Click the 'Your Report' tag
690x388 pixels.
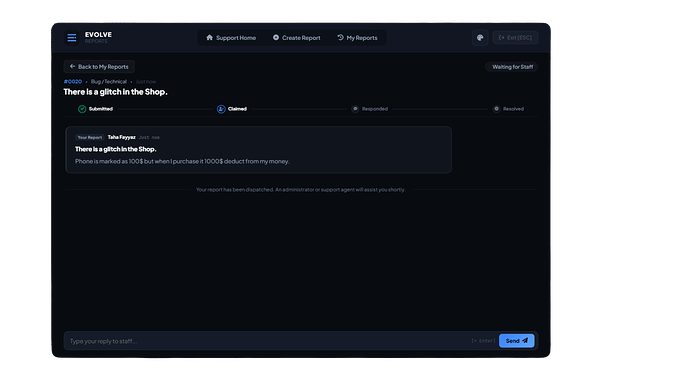coord(90,137)
